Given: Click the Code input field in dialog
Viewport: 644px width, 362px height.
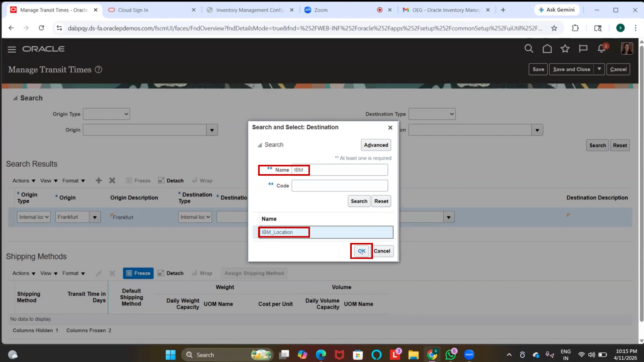Looking at the screenshot, I should pos(340,186).
